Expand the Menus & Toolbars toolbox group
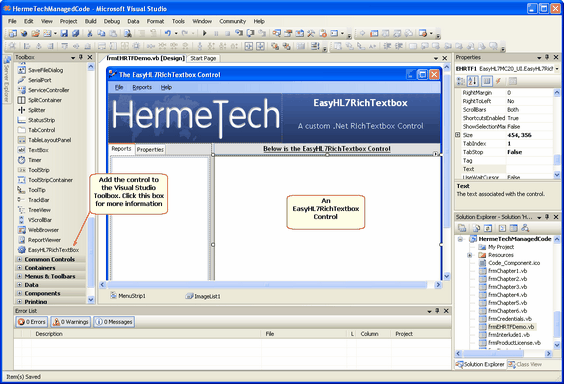The width and height of the screenshot is (564, 384). (x=20, y=276)
